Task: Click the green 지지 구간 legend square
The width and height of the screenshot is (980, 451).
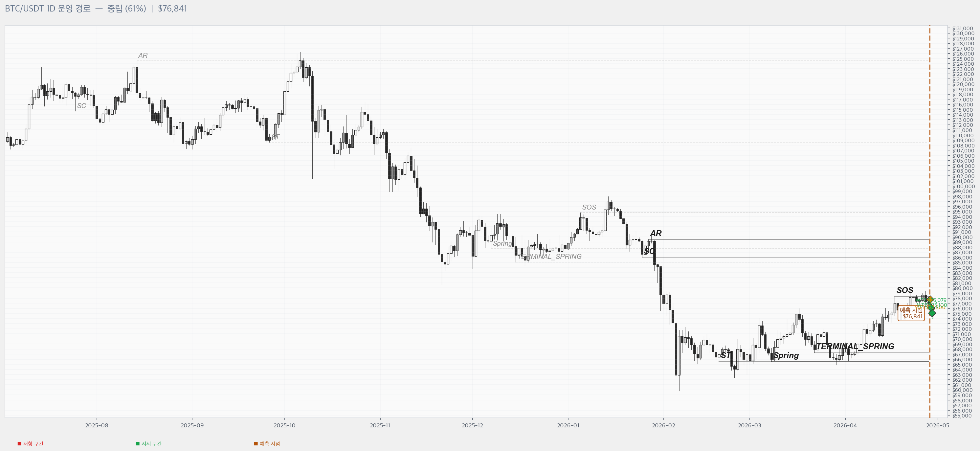Action: click(x=138, y=443)
